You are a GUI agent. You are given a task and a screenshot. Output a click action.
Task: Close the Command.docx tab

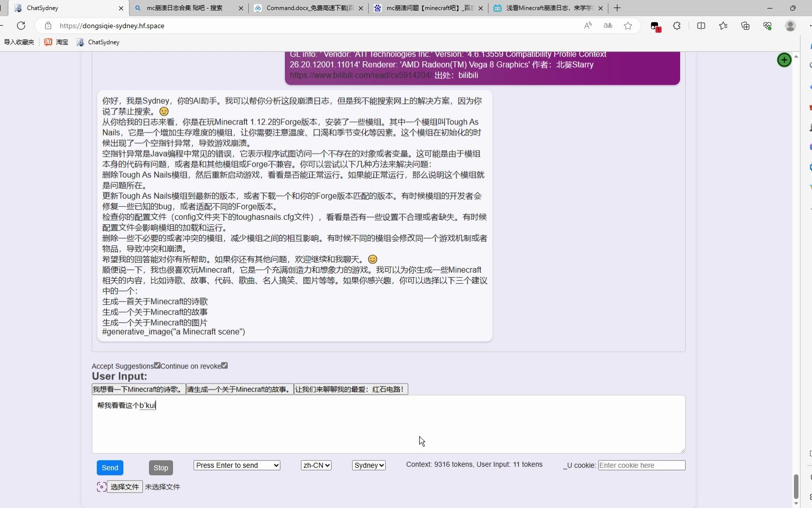pyautogui.click(x=361, y=8)
